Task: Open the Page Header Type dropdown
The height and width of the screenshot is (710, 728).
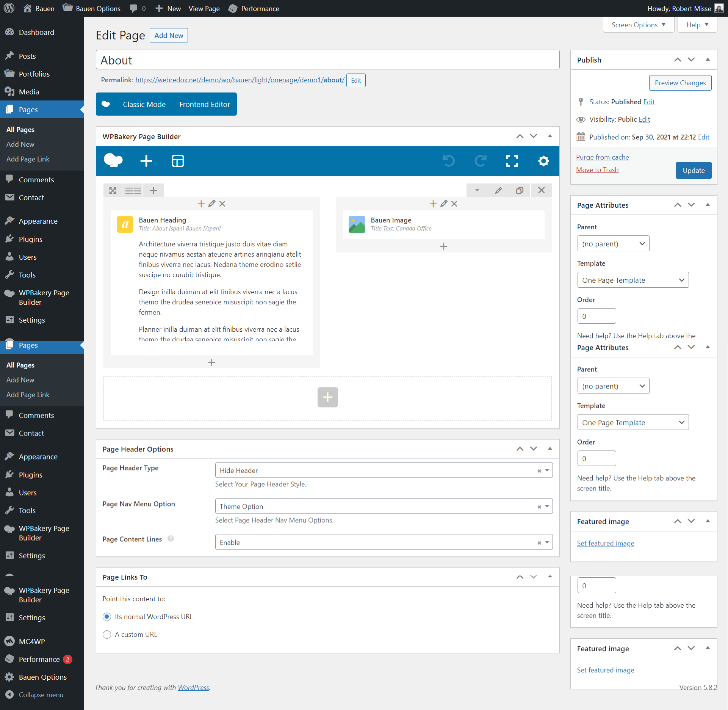Action: [x=384, y=470]
